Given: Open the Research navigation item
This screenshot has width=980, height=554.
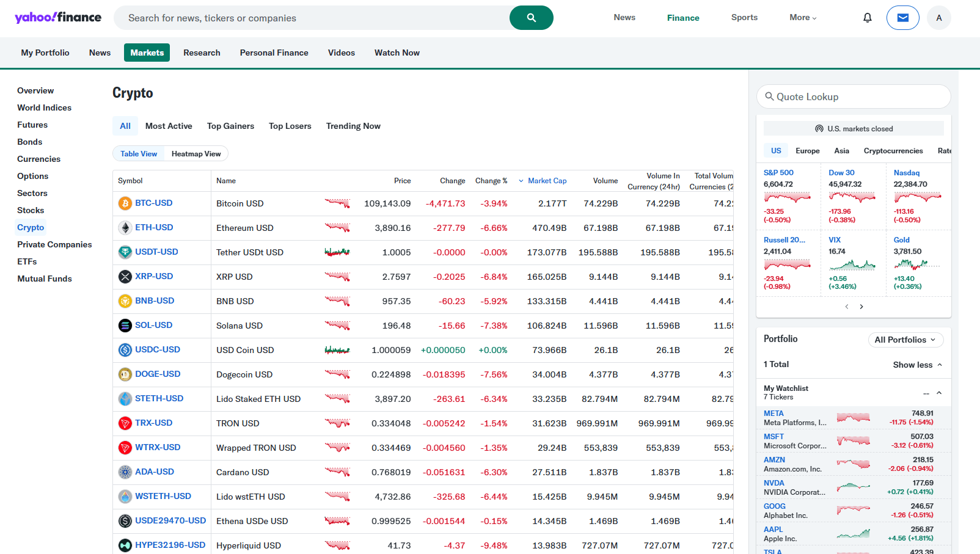Looking at the screenshot, I should tap(202, 53).
